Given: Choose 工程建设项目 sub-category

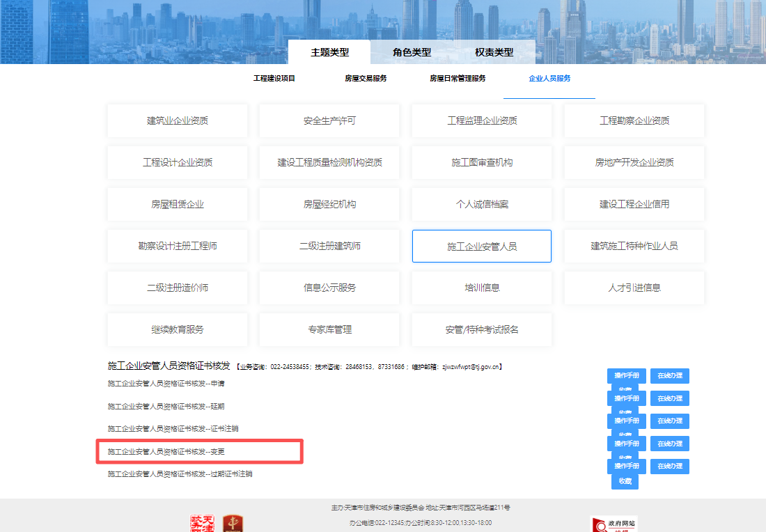Looking at the screenshot, I should 274,79.
